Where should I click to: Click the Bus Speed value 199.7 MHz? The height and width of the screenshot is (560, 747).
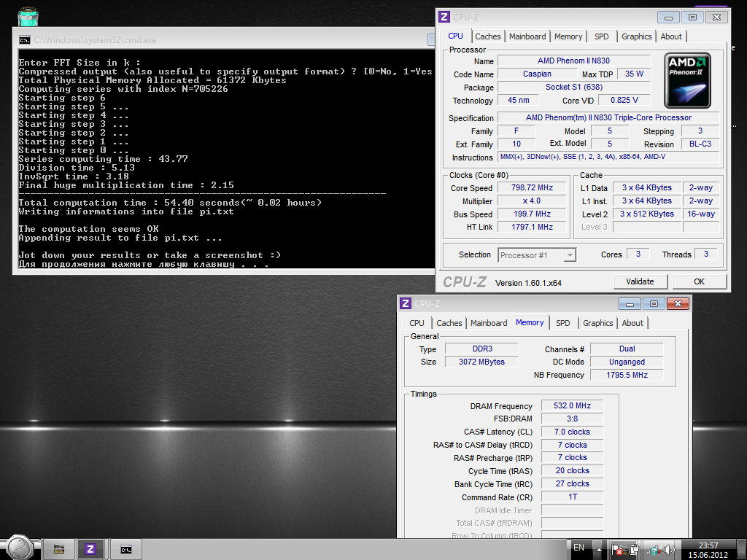tap(532, 214)
